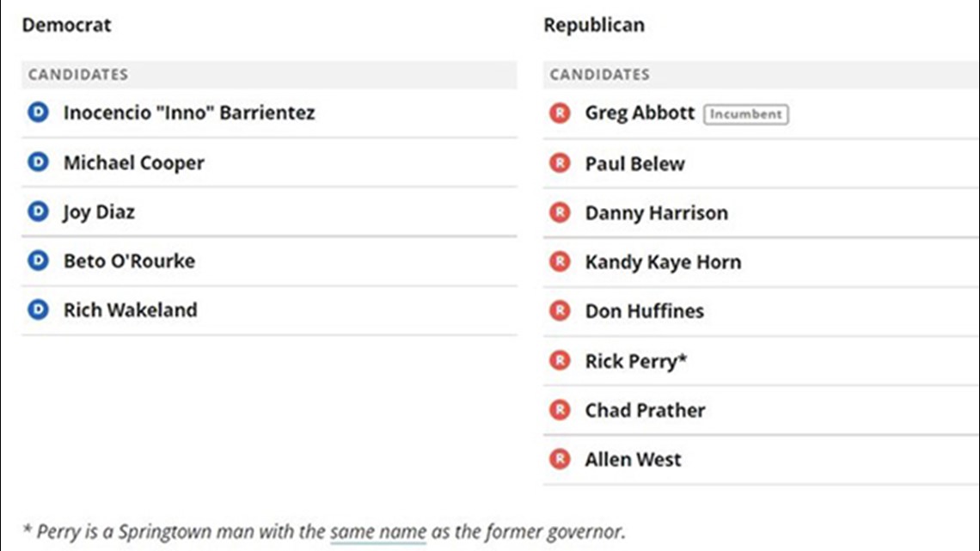Viewport: 980px width, 551px height.
Task: Click the Republican section heading
Action: (594, 25)
